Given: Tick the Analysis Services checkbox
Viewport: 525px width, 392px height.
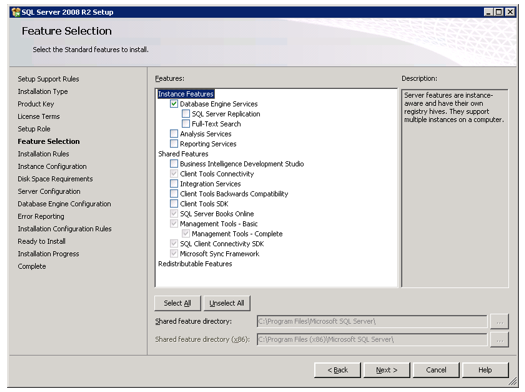Looking at the screenshot, I should click(174, 134).
